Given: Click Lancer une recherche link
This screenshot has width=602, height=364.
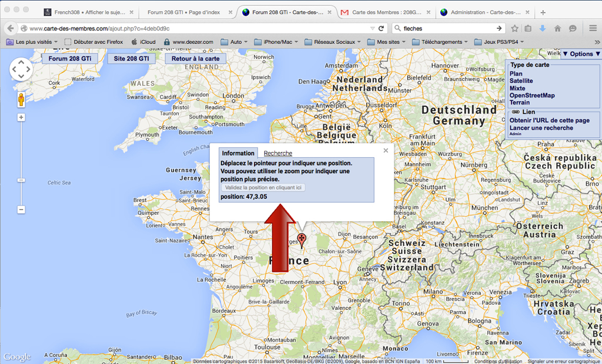Looking at the screenshot, I should pos(541,128).
